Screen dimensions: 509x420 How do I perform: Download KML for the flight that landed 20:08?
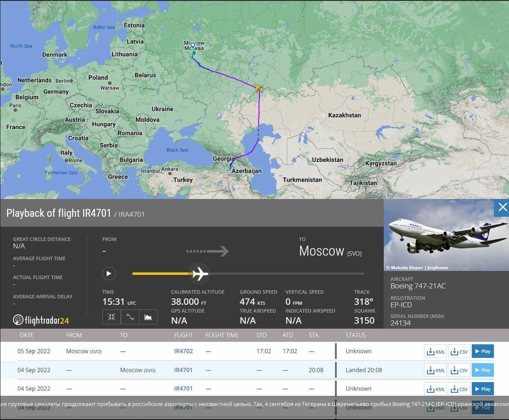click(x=435, y=370)
